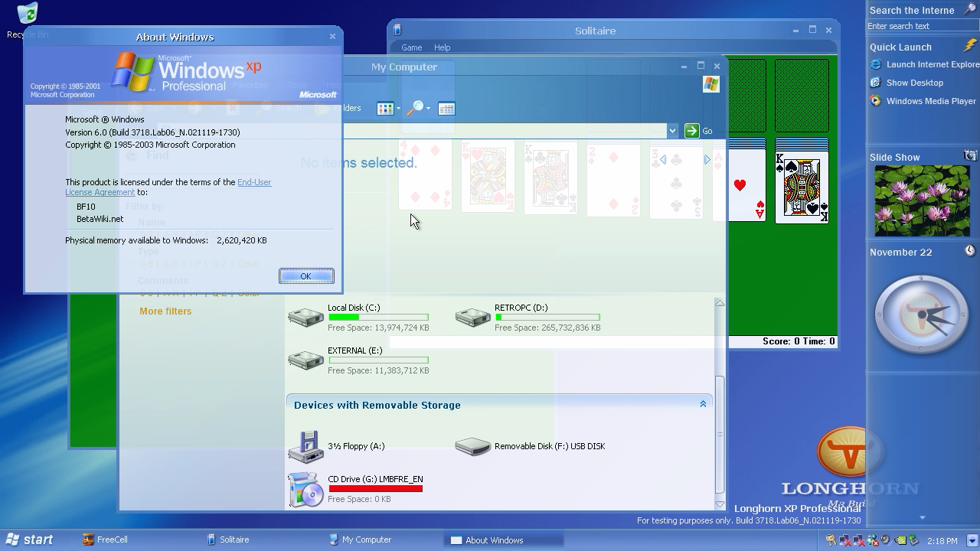Click the Enter search text field
Image resolution: width=980 pixels, height=551 pixels.
(922, 26)
